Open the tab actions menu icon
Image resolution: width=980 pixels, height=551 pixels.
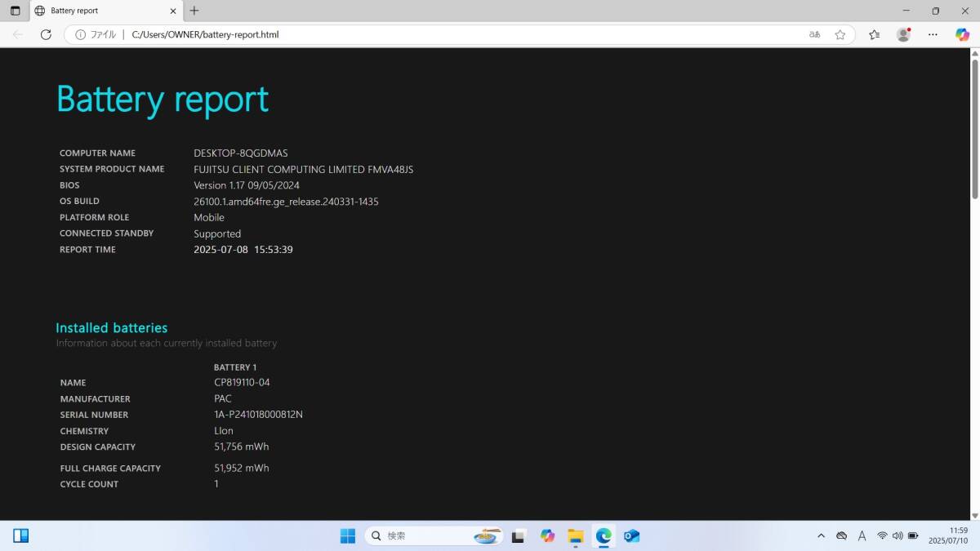(x=15, y=11)
